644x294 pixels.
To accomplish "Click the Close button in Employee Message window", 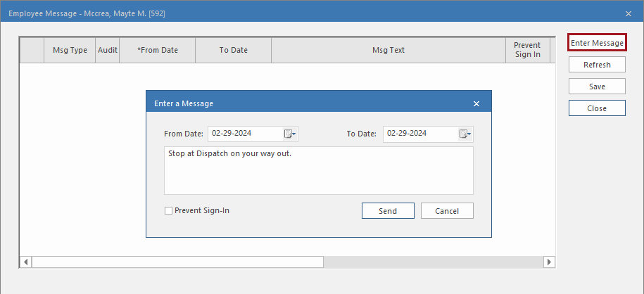I will point(597,108).
